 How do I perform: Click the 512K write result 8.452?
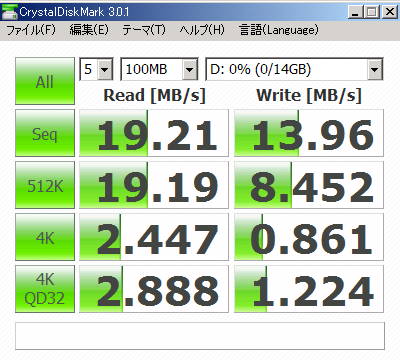pyautogui.click(x=309, y=185)
